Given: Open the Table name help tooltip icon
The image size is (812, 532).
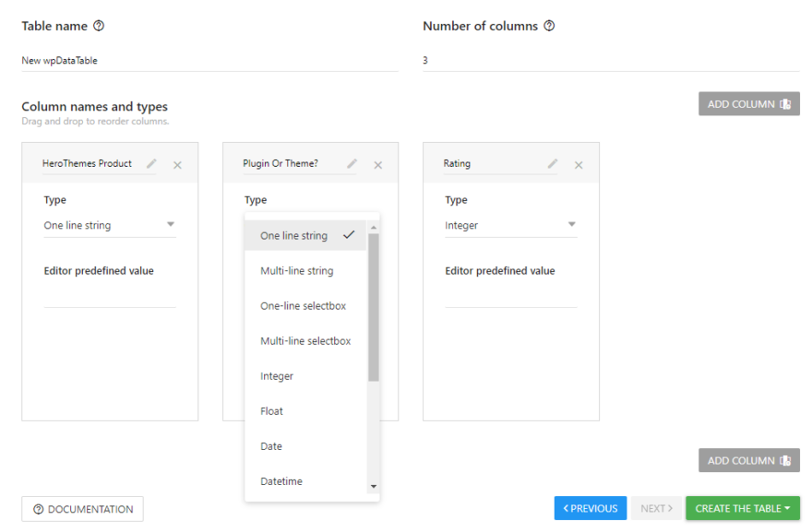Looking at the screenshot, I should click(100, 25).
